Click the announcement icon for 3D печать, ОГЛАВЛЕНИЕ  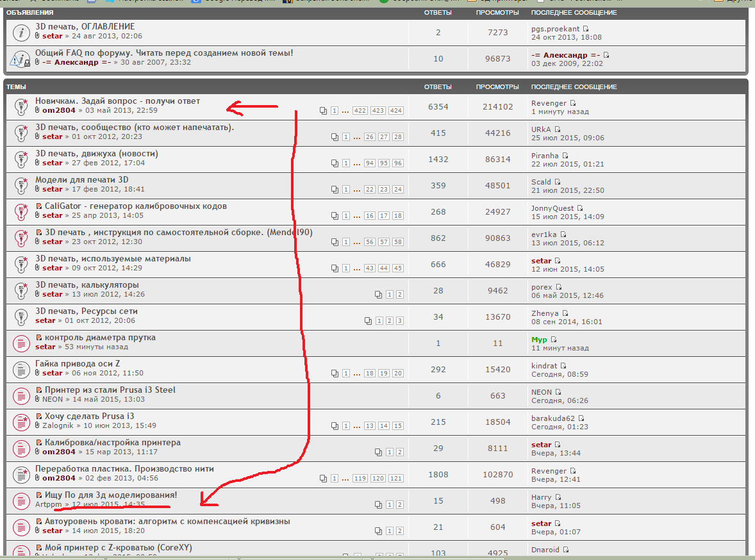tap(21, 33)
